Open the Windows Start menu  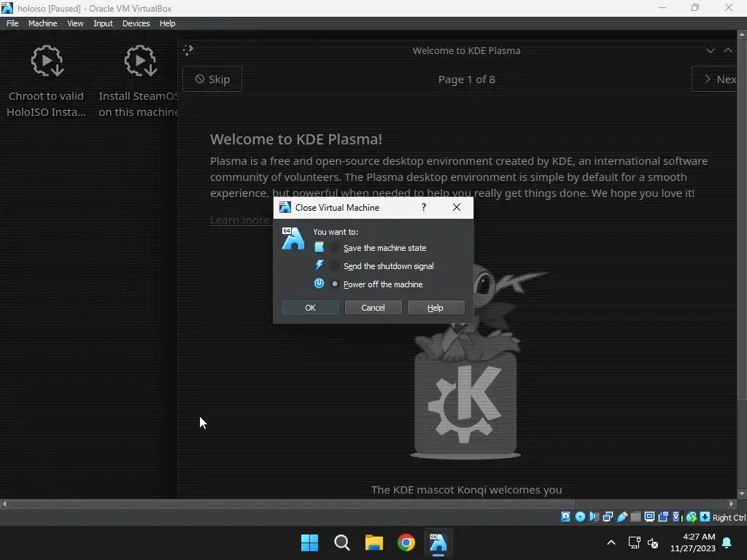pyautogui.click(x=309, y=542)
